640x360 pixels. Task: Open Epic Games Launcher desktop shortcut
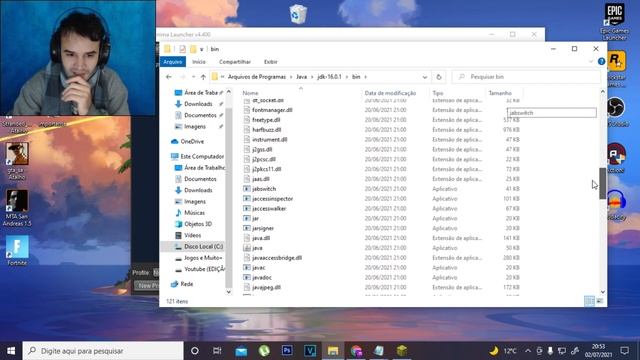(614, 21)
